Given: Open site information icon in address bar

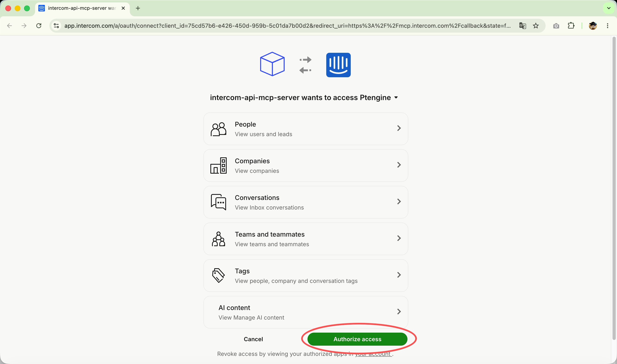Looking at the screenshot, I should pyautogui.click(x=56, y=26).
